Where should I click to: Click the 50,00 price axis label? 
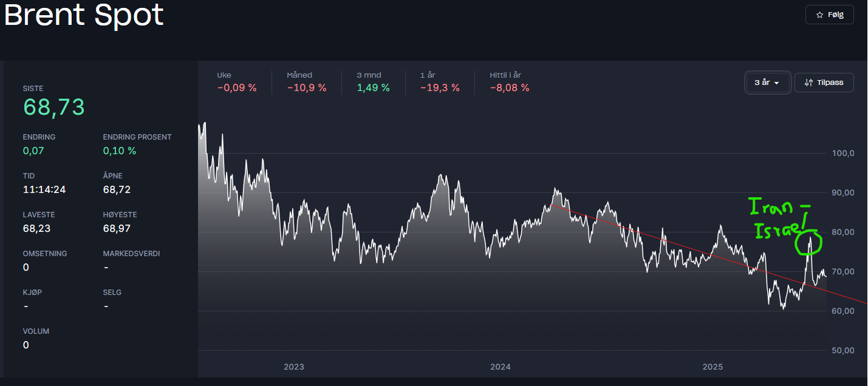tap(843, 350)
